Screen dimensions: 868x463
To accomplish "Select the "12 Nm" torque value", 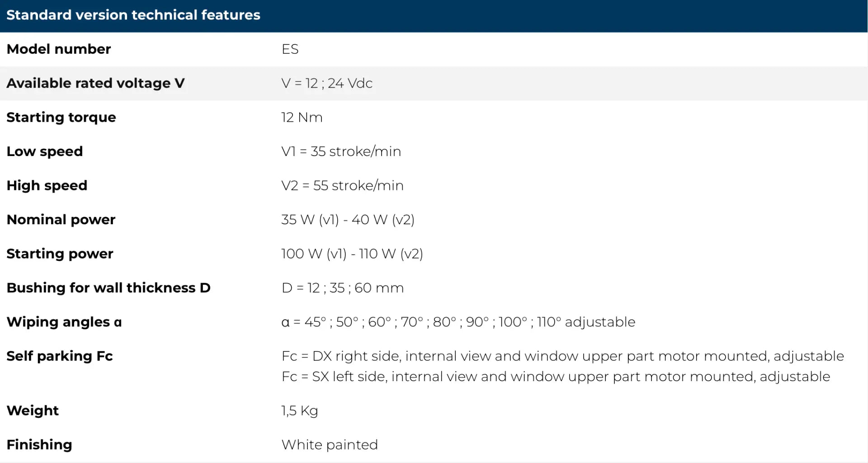I will click(x=302, y=117).
